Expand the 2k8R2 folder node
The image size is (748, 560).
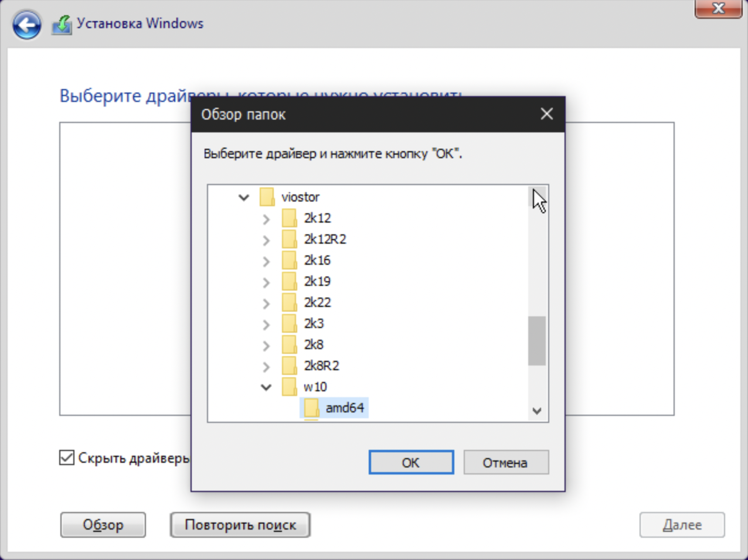tap(266, 367)
